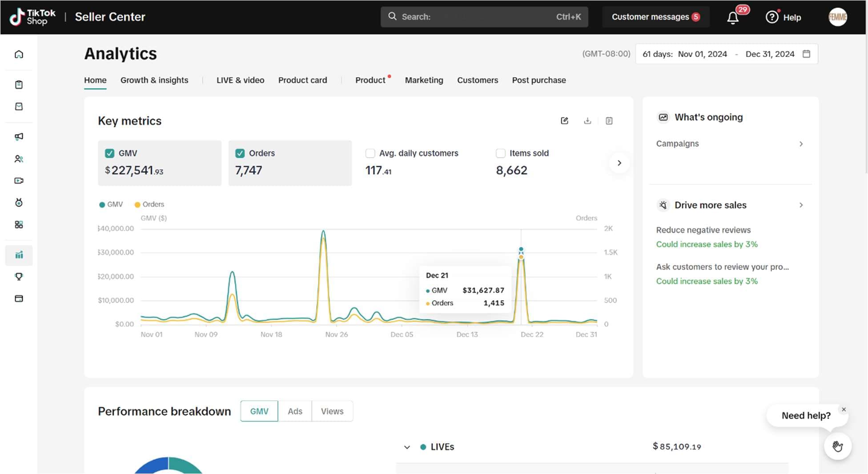The width and height of the screenshot is (868, 474).
Task: Open the trophy icon in sidebar
Action: click(x=19, y=276)
